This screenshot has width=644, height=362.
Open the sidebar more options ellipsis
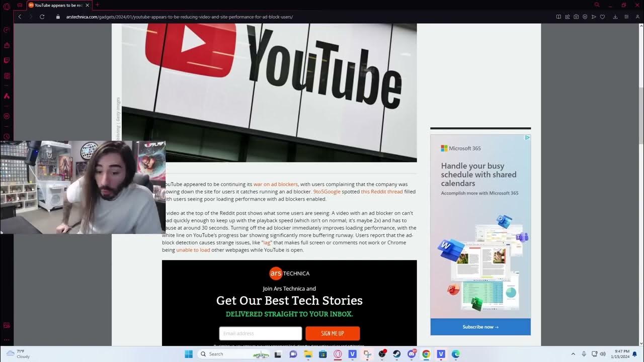click(x=7, y=340)
